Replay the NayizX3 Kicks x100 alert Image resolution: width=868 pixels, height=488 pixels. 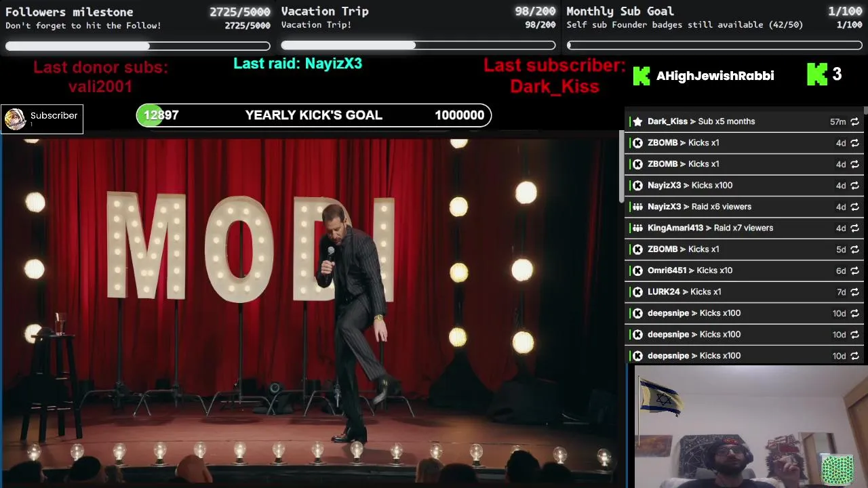click(x=854, y=185)
